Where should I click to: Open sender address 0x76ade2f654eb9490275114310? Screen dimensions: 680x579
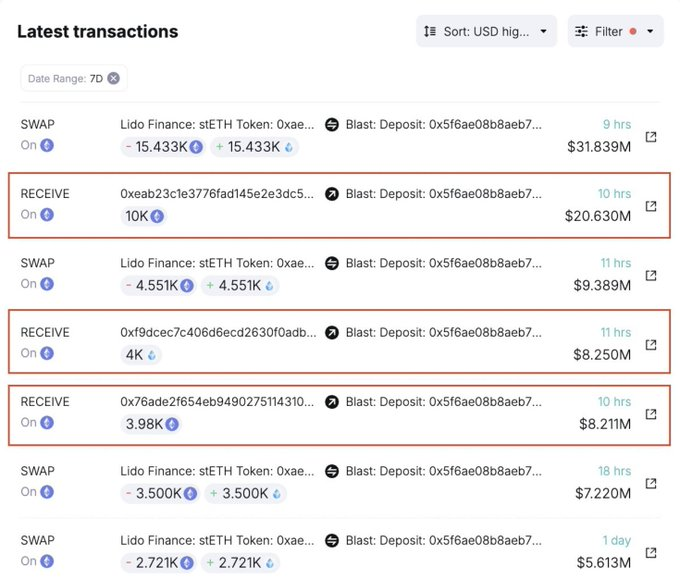216,401
